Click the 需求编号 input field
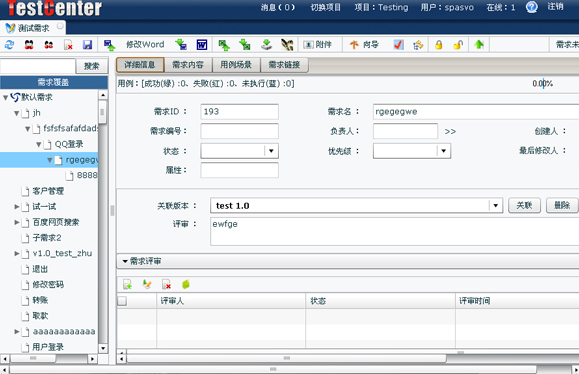579x374 pixels. [x=239, y=131]
